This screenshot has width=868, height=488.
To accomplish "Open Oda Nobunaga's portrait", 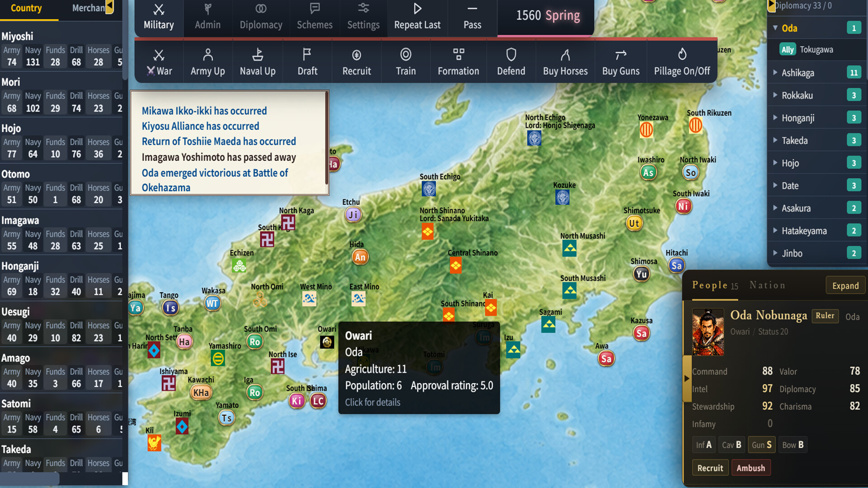I will tap(708, 332).
